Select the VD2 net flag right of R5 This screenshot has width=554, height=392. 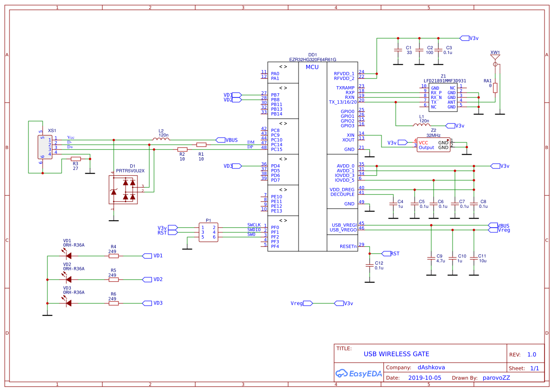[x=152, y=279]
